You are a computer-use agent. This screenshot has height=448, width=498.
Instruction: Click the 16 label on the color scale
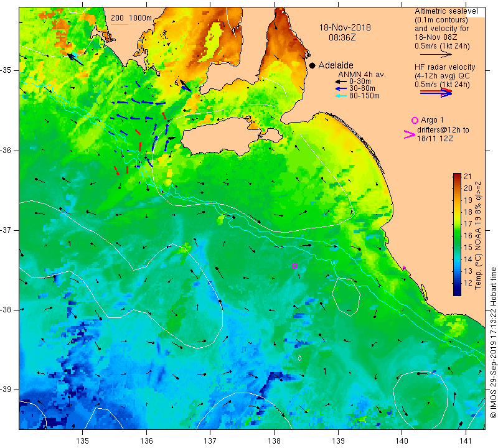point(468,236)
